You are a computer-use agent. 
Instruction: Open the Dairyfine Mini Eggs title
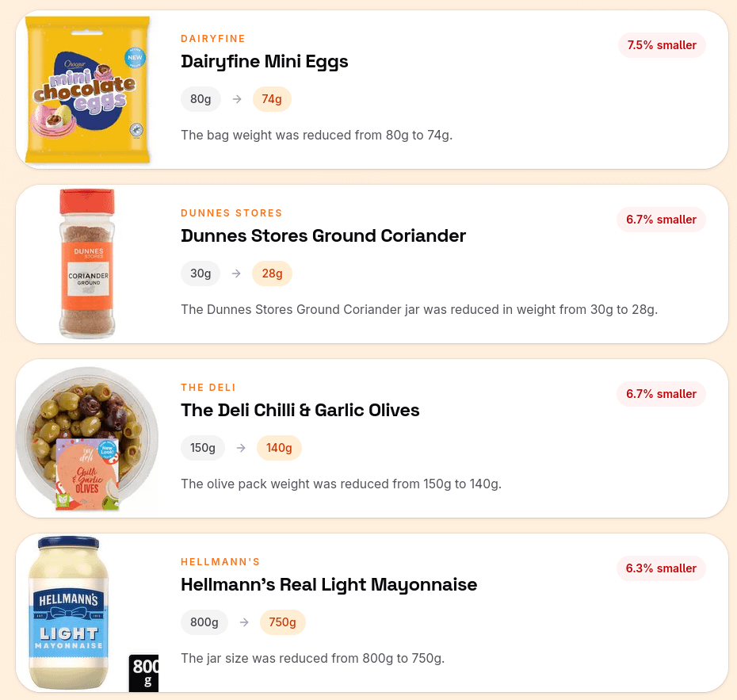pyautogui.click(x=265, y=61)
